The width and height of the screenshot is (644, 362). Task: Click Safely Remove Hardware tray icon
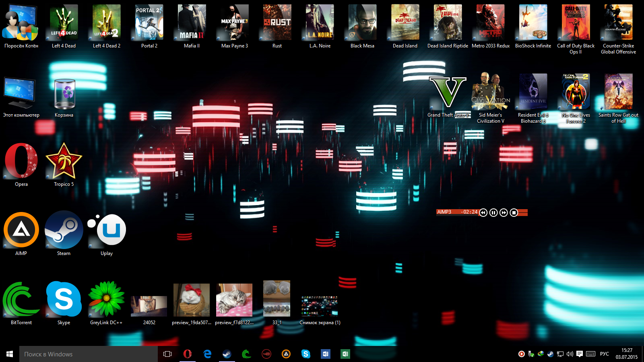click(531, 354)
